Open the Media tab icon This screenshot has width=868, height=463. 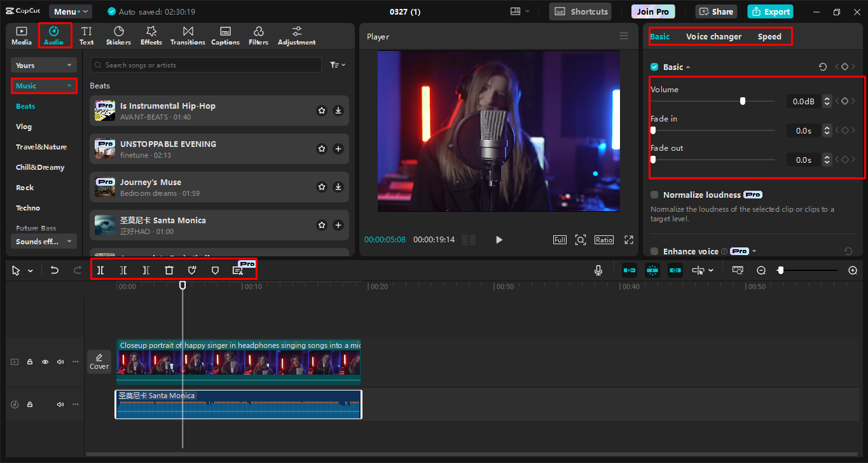point(22,36)
